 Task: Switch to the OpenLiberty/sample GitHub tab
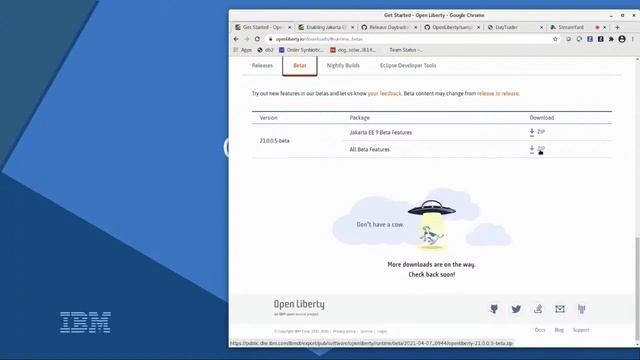452,27
